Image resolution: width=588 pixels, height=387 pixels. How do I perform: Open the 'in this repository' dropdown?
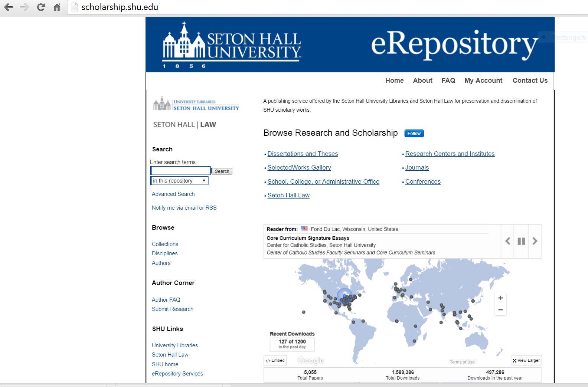[179, 181]
